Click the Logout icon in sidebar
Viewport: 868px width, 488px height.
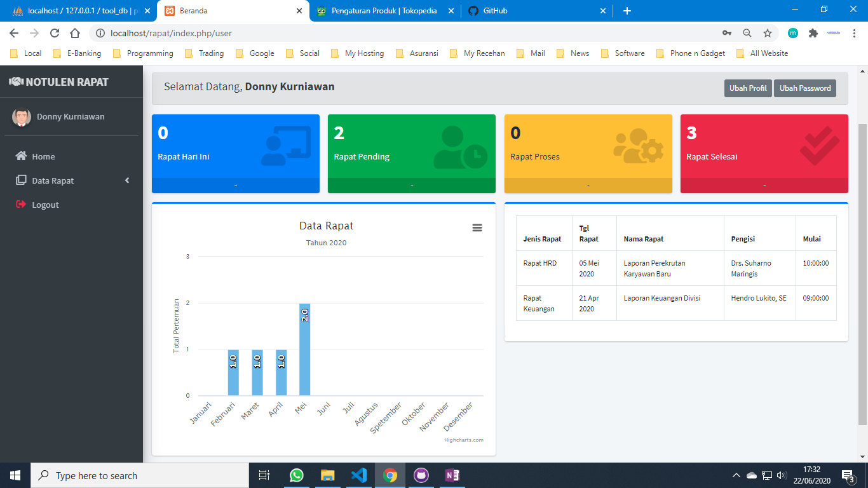[21, 205]
